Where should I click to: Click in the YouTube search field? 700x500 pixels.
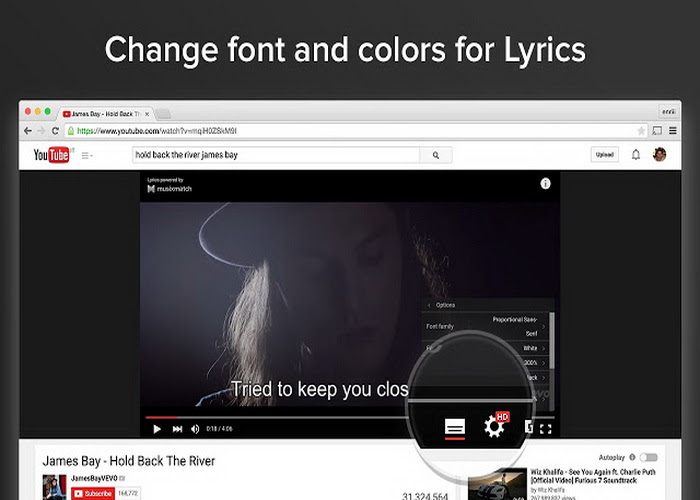(276, 155)
